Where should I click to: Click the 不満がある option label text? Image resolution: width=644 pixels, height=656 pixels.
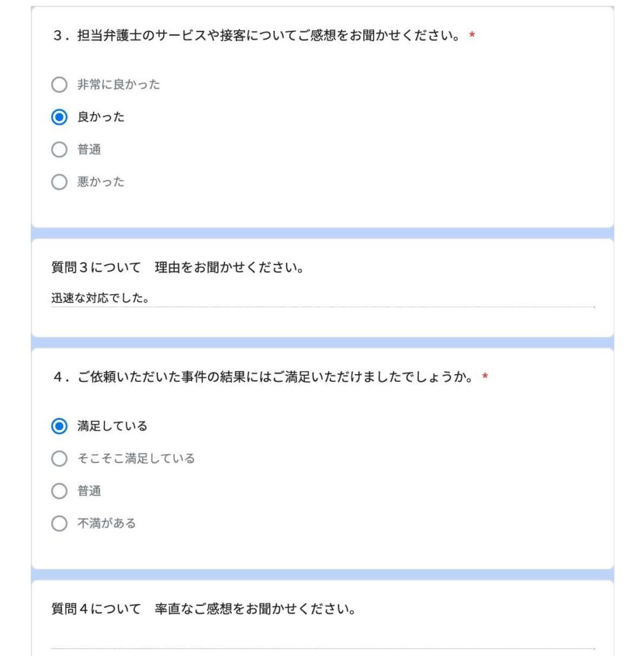106,524
